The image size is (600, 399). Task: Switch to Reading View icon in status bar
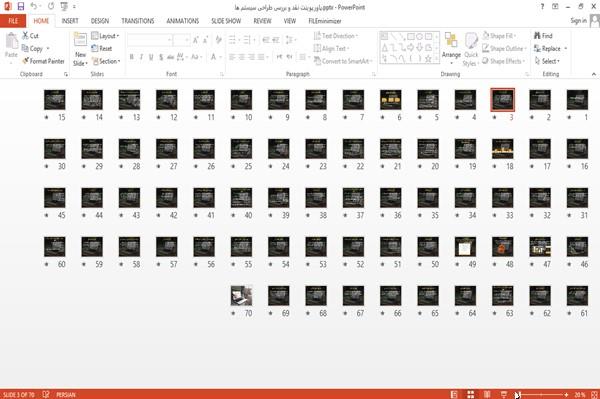pyautogui.click(x=487, y=394)
